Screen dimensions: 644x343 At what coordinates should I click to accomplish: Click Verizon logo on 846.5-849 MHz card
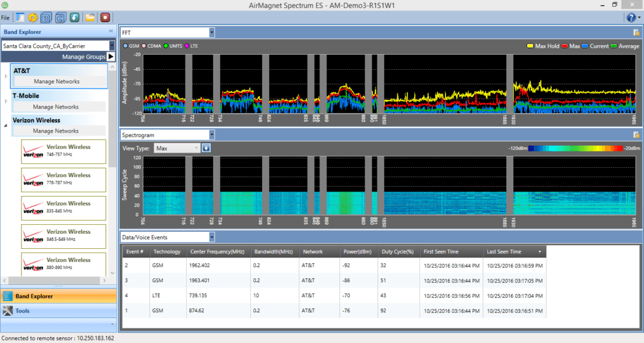33,236
